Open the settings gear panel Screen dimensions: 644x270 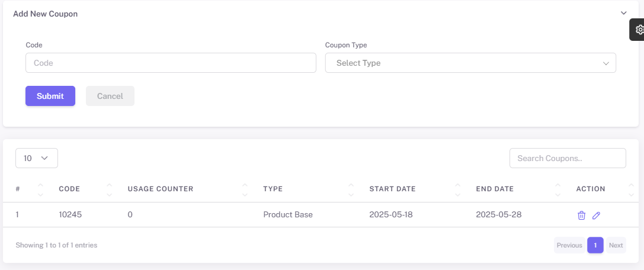pyautogui.click(x=639, y=30)
